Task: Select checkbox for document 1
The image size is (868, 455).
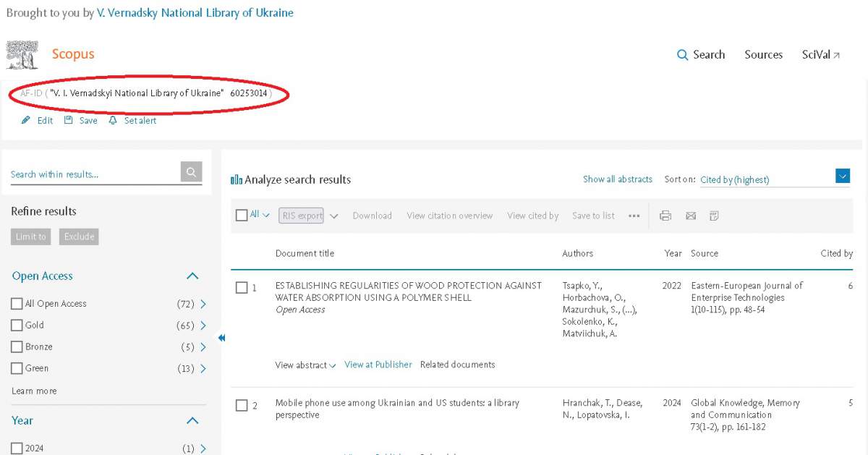Action: [242, 288]
